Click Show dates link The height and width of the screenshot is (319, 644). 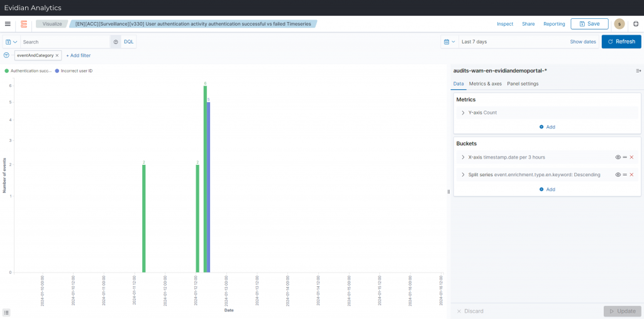[x=583, y=42]
